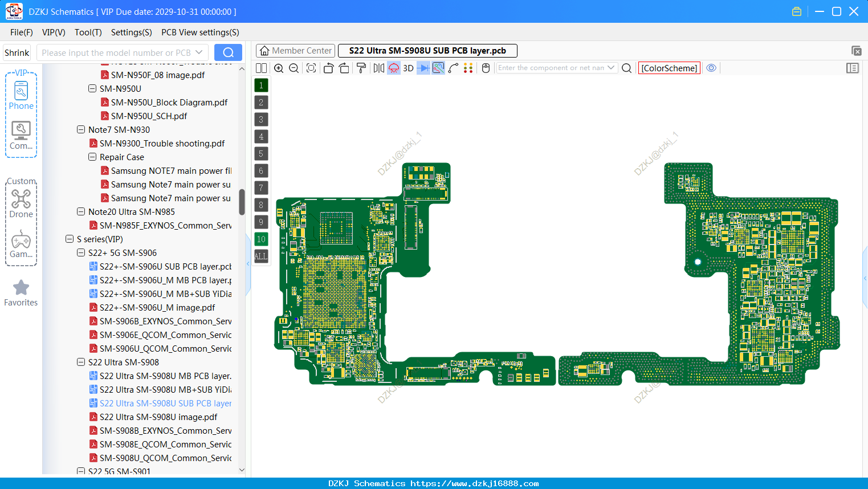Switch to 3D board view
Image resolution: width=868 pixels, height=489 pixels.
tap(408, 68)
